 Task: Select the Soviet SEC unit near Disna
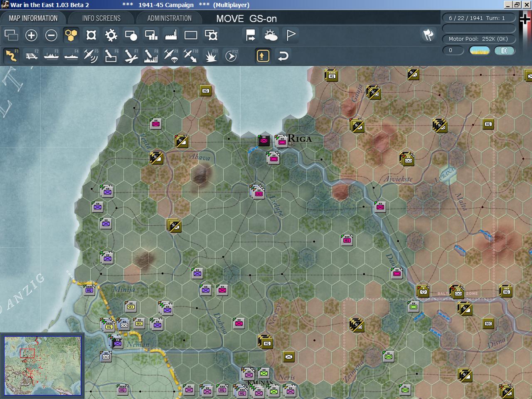tap(488, 323)
